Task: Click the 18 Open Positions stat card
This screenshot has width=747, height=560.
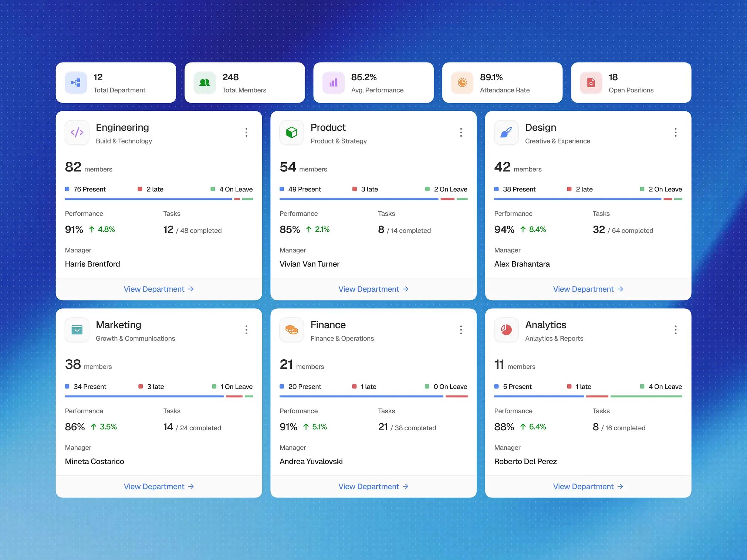Action: pyautogui.click(x=631, y=83)
